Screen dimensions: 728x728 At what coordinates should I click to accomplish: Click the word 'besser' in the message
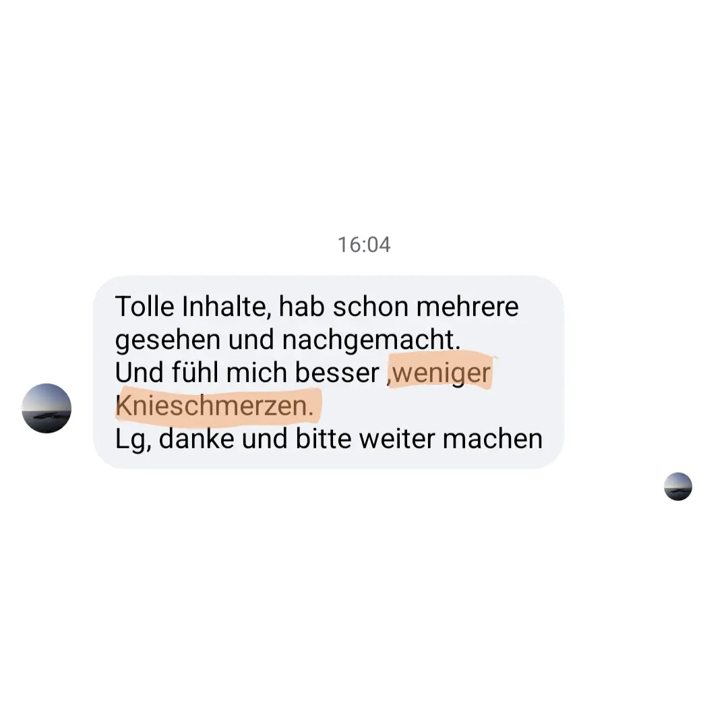pos(337,372)
